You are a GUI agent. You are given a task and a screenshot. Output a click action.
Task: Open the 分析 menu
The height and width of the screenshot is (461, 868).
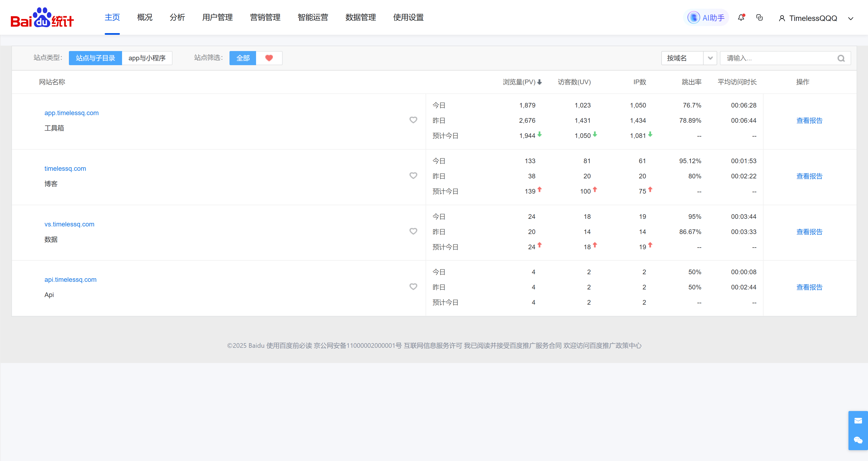pyautogui.click(x=177, y=17)
